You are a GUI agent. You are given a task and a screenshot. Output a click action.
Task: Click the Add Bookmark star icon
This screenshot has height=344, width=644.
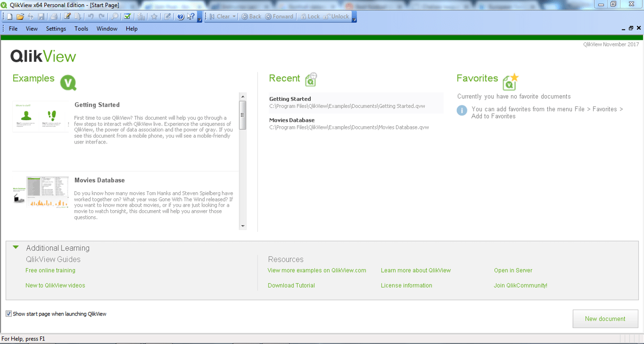click(x=154, y=16)
